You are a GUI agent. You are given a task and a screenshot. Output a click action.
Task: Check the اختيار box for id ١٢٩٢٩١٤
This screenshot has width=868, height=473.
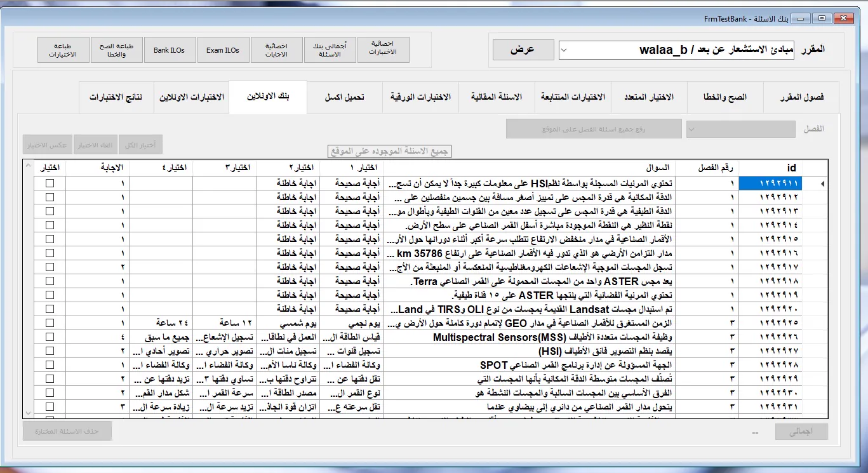(x=50, y=225)
